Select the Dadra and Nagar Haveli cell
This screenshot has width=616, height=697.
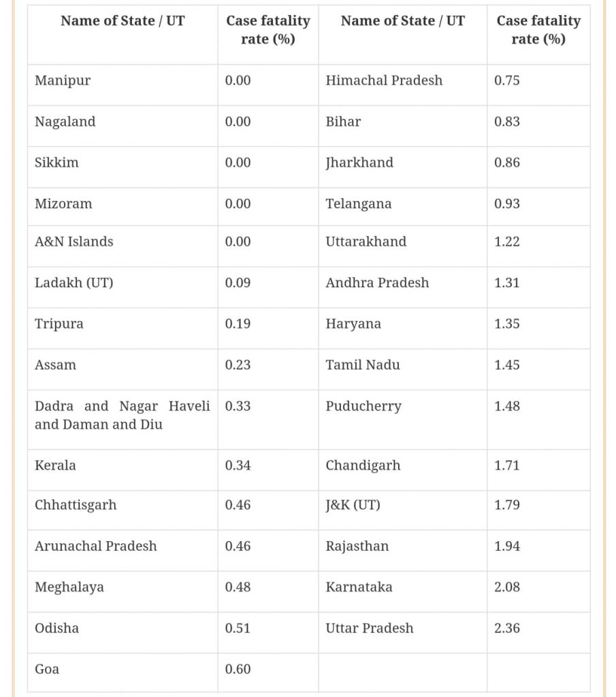[x=123, y=419]
